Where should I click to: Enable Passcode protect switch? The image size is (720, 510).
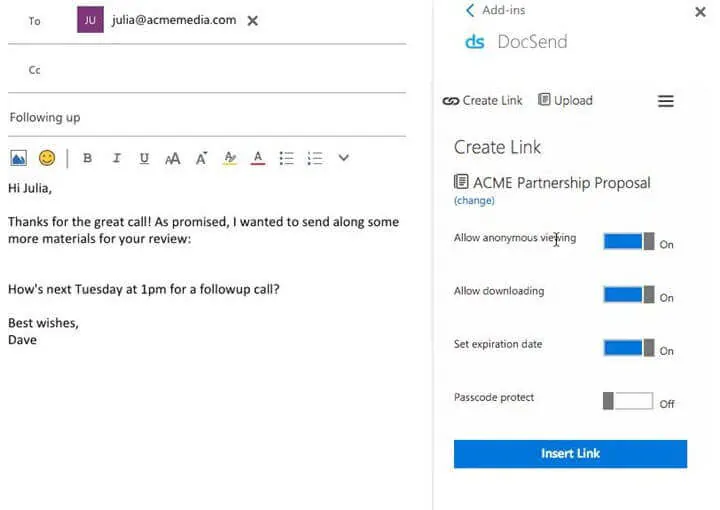(x=628, y=401)
